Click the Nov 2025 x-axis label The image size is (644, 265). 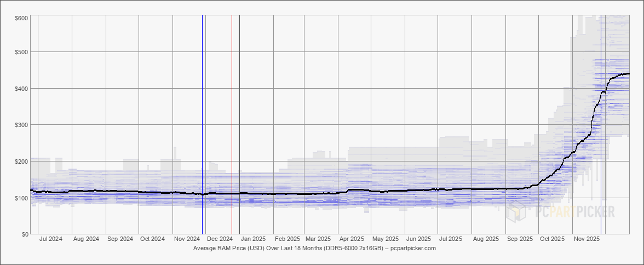(586, 239)
